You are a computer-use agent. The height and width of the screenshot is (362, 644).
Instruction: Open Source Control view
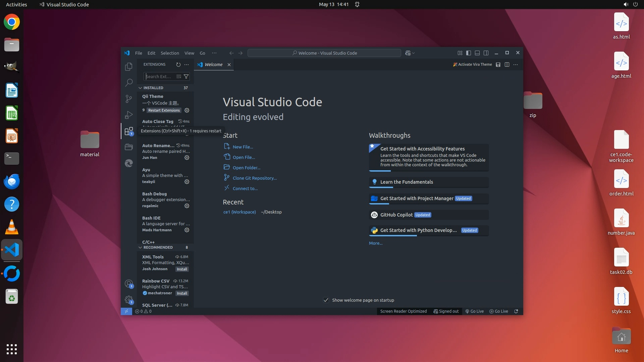pos(129,99)
